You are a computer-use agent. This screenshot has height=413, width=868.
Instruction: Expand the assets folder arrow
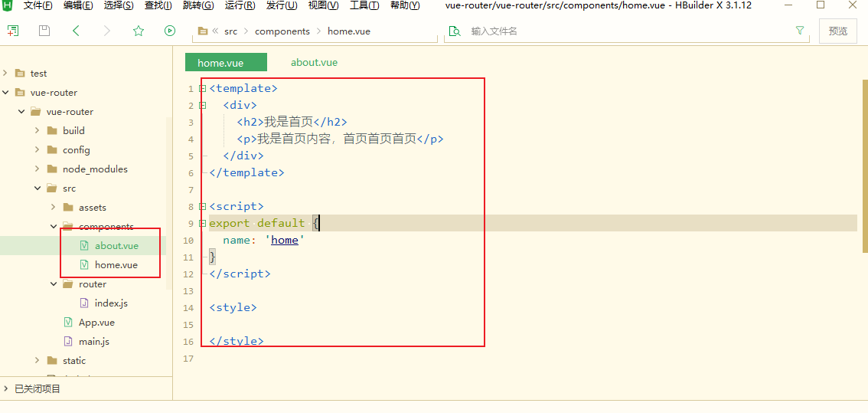(53, 208)
